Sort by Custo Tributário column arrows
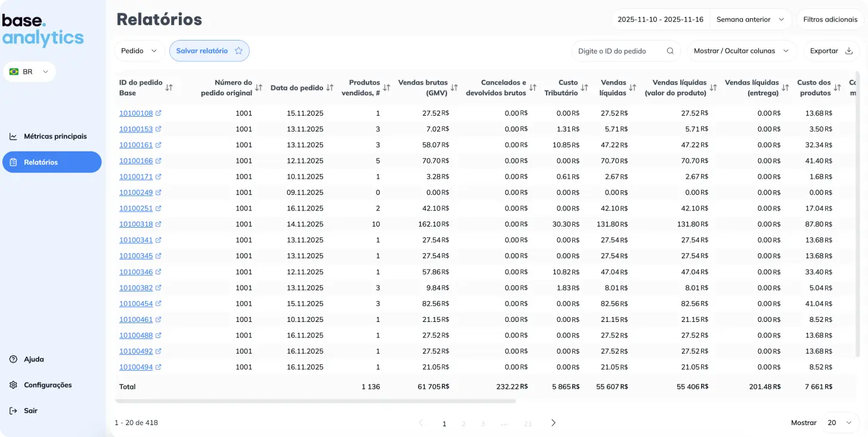 pos(584,88)
